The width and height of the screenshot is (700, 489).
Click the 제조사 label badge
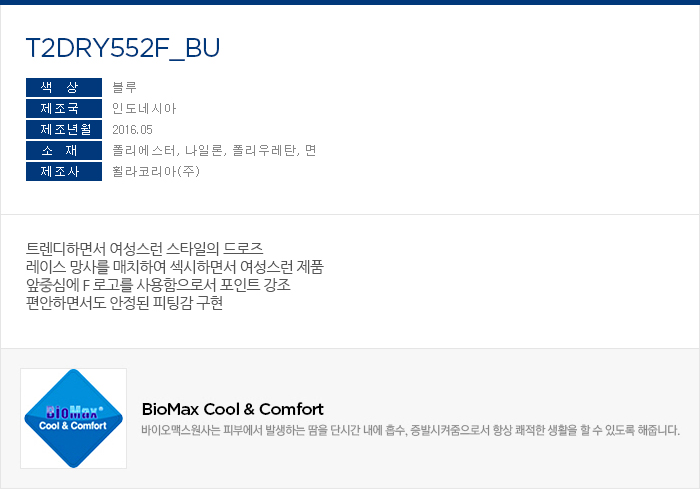point(64,171)
